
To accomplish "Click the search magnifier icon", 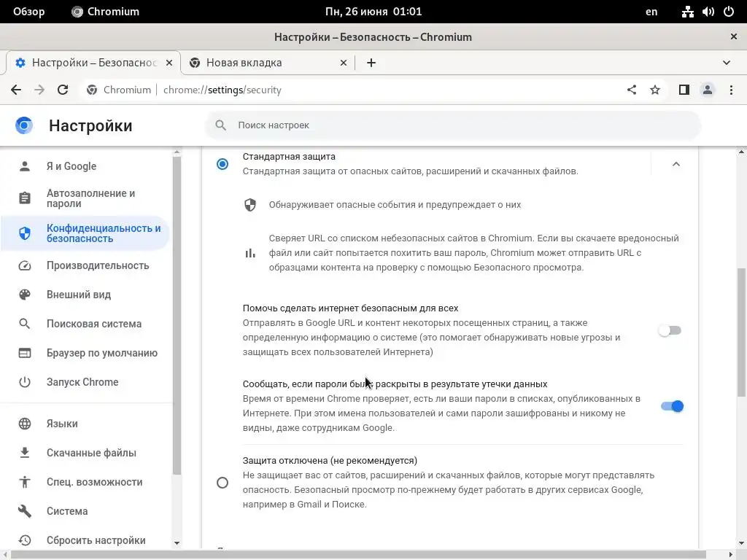I will coord(220,125).
